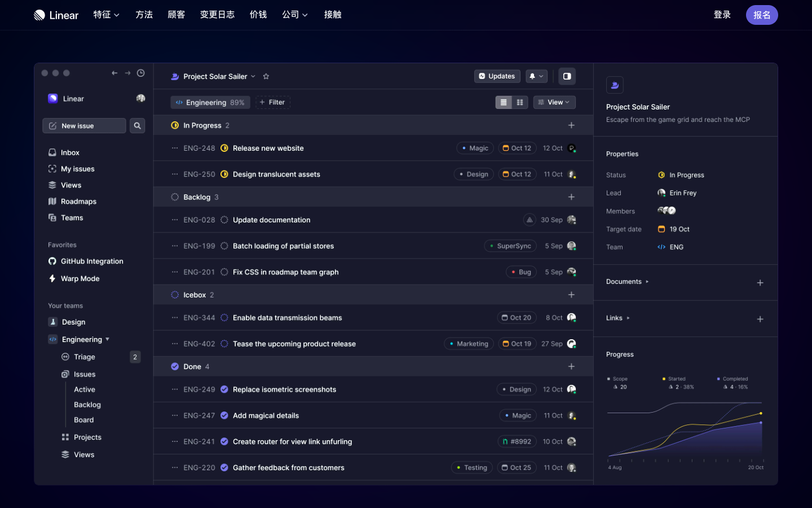
Task: Click the New issue button
Action: pos(84,126)
